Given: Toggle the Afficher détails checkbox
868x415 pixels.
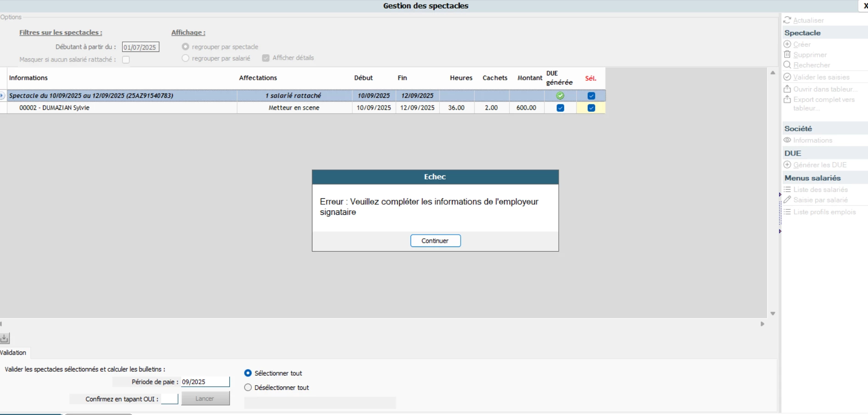Looking at the screenshot, I should click(266, 58).
